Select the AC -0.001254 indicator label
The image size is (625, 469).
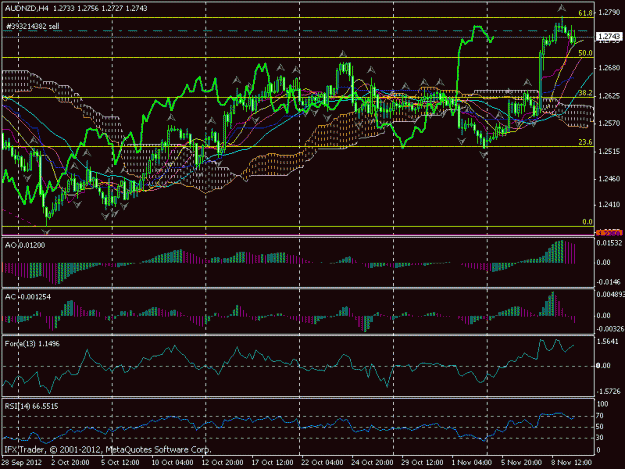pyautogui.click(x=28, y=297)
